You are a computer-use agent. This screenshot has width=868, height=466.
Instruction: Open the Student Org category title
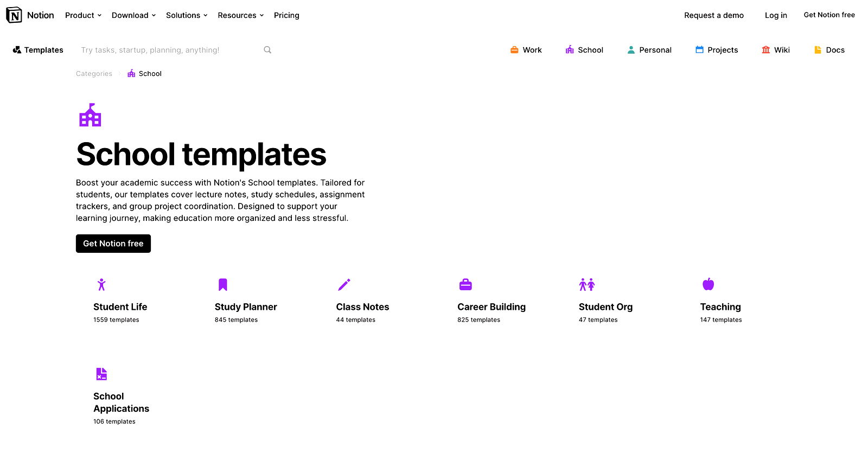605,307
